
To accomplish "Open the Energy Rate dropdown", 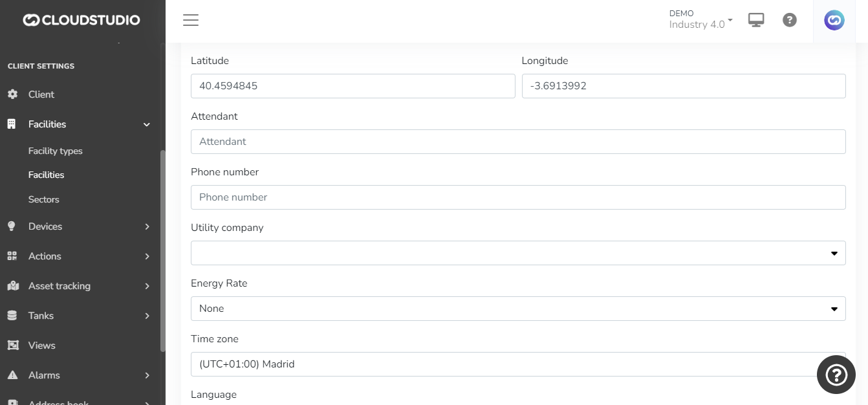I will (x=517, y=309).
